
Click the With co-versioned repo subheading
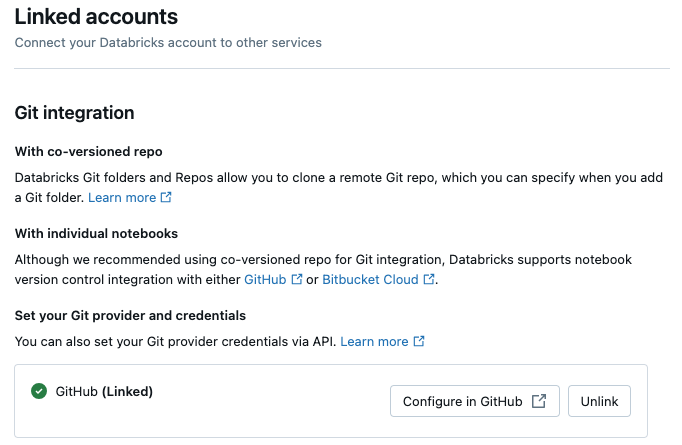click(x=88, y=152)
